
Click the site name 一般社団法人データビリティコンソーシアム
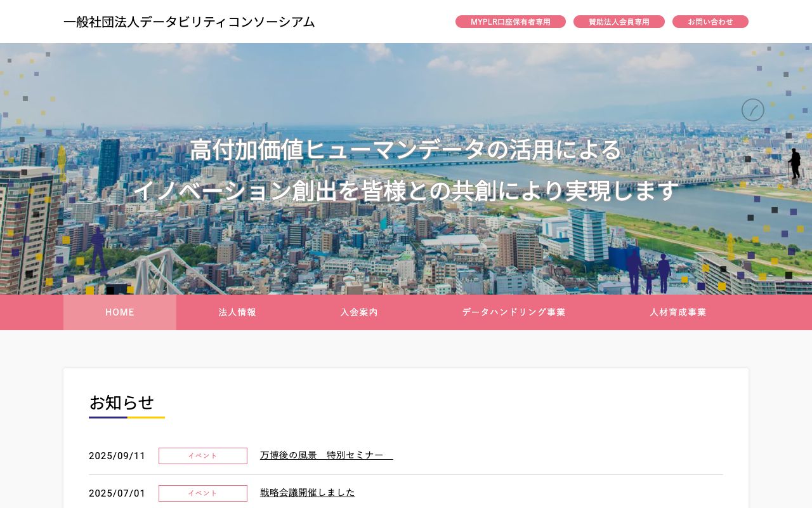(189, 22)
